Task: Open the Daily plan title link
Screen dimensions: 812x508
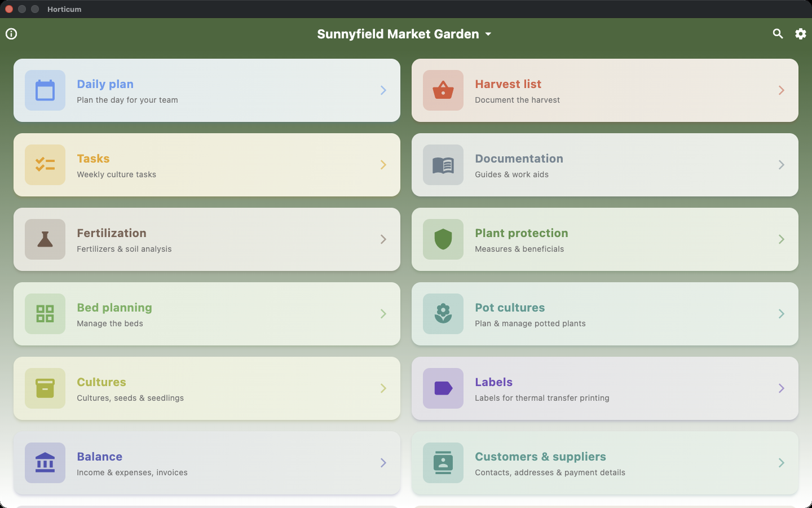Action: point(105,84)
